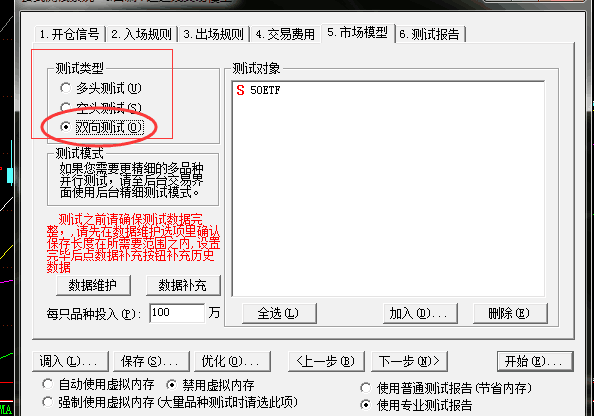Click the red S icon beside 50ETF
This screenshot has height=416, width=594.
point(240,90)
